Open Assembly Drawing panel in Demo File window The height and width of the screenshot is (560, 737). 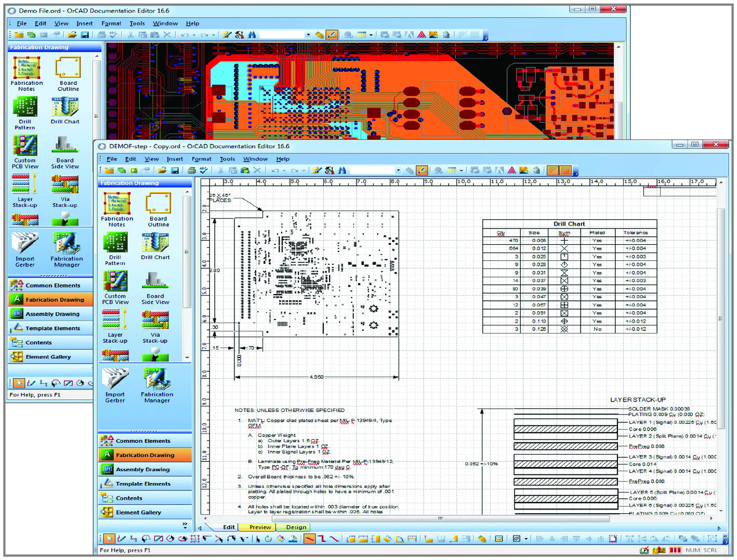(50, 314)
